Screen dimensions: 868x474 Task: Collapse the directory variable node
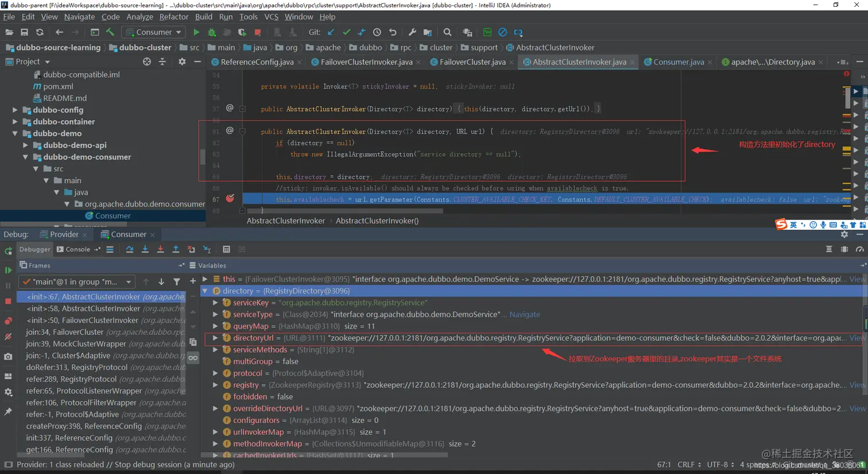pyautogui.click(x=205, y=291)
